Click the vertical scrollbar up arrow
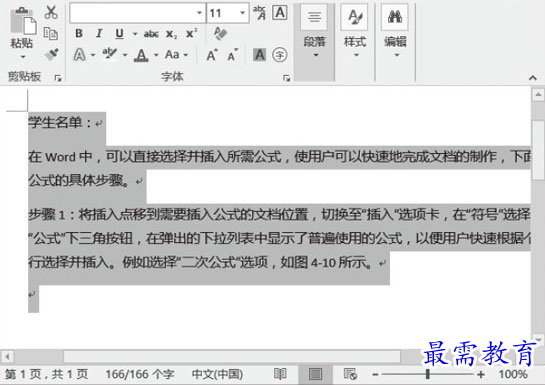545x385 pixels. [538, 95]
